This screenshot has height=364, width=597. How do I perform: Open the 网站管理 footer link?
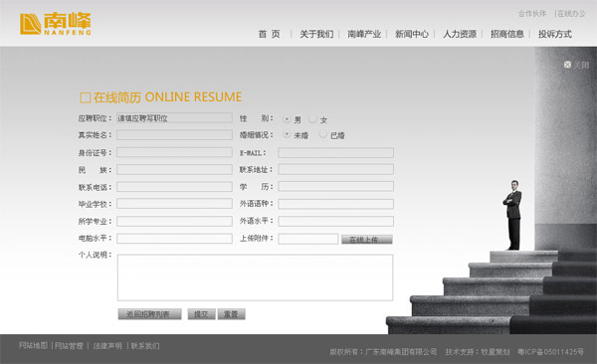point(69,346)
